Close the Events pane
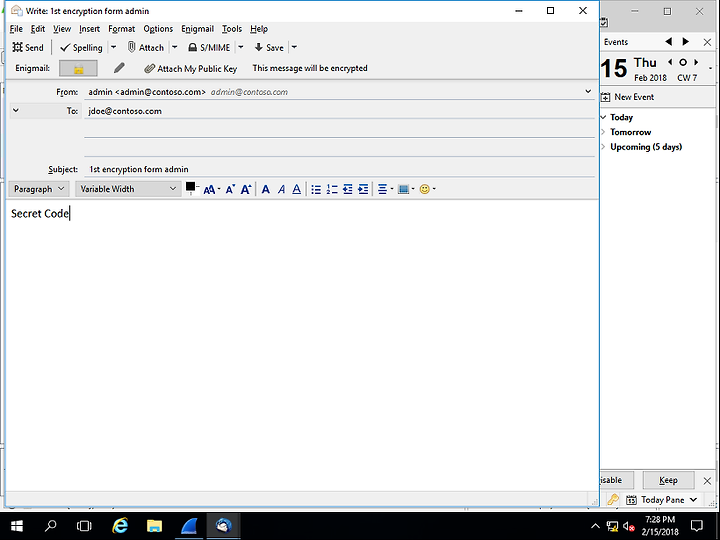This screenshot has height=540, width=720. [x=707, y=42]
